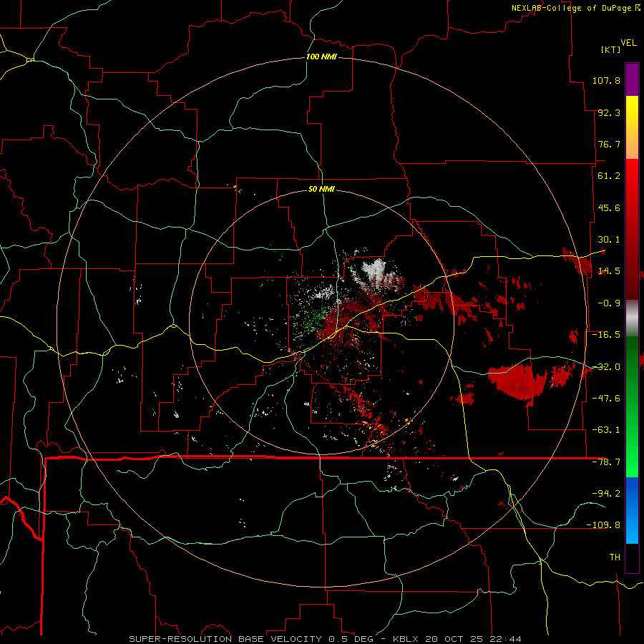Click the 92.3 velocity scale value
Image resolution: width=644 pixels, height=644 pixels.
(x=609, y=112)
